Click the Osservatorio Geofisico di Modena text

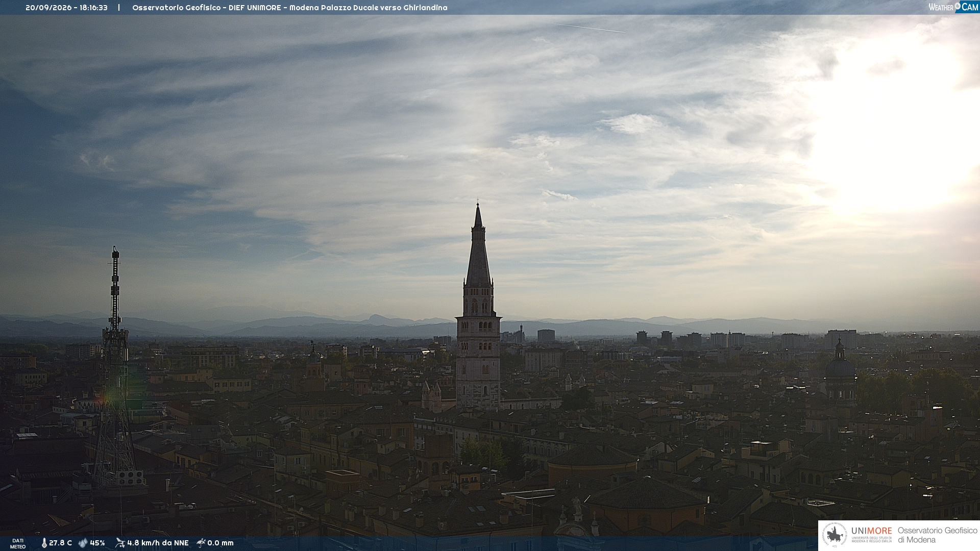[x=937, y=535]
